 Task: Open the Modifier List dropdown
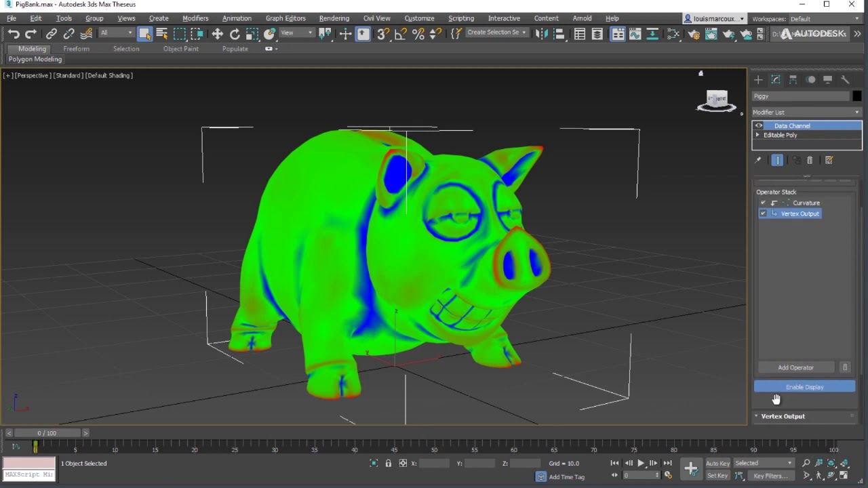(806, 112)
